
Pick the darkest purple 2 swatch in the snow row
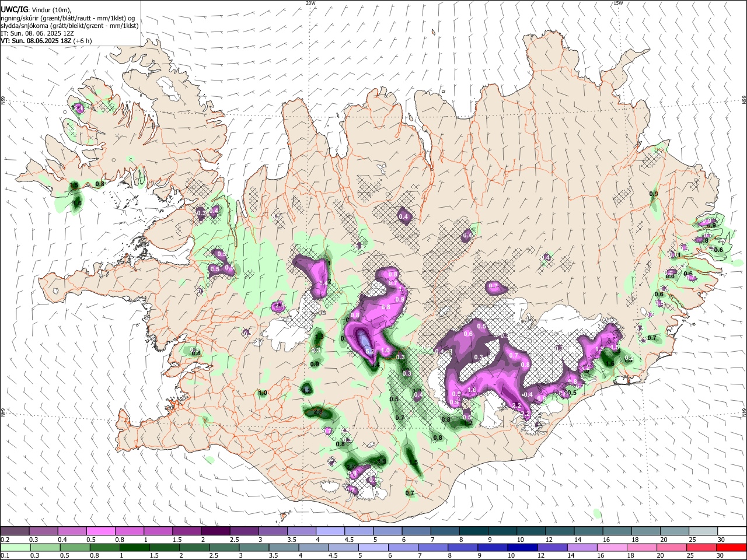[x=215, y=531]
